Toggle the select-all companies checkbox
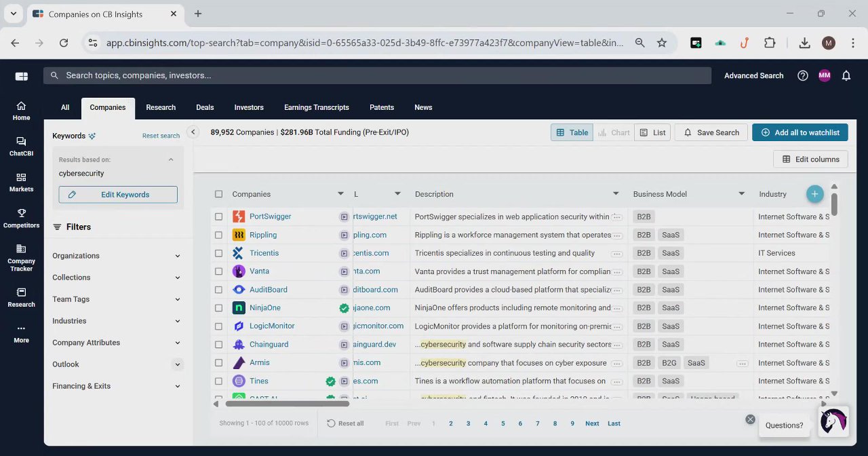The height and width of the screenshot is (456, 868). [x=218, y=194]
